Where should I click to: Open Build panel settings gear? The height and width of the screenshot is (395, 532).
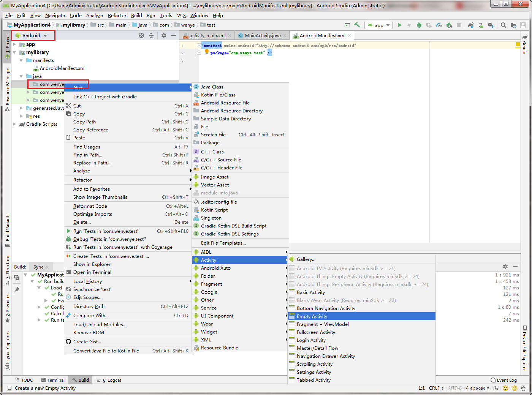tap(505, 267)
